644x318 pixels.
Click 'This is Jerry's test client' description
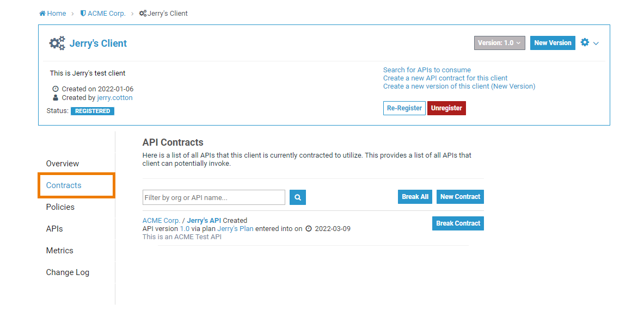click(x=88, y=73)
